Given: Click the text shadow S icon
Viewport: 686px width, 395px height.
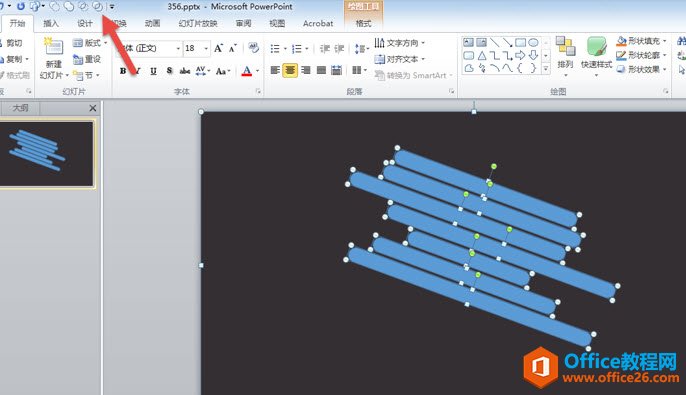Looking at the screenshot, I should pos(169,70).
